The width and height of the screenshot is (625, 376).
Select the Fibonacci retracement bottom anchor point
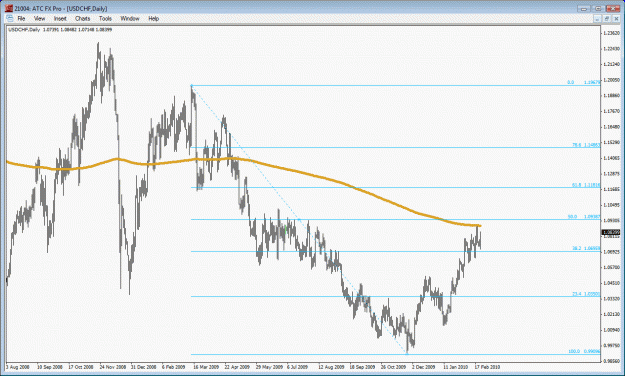tap(407, 353)
